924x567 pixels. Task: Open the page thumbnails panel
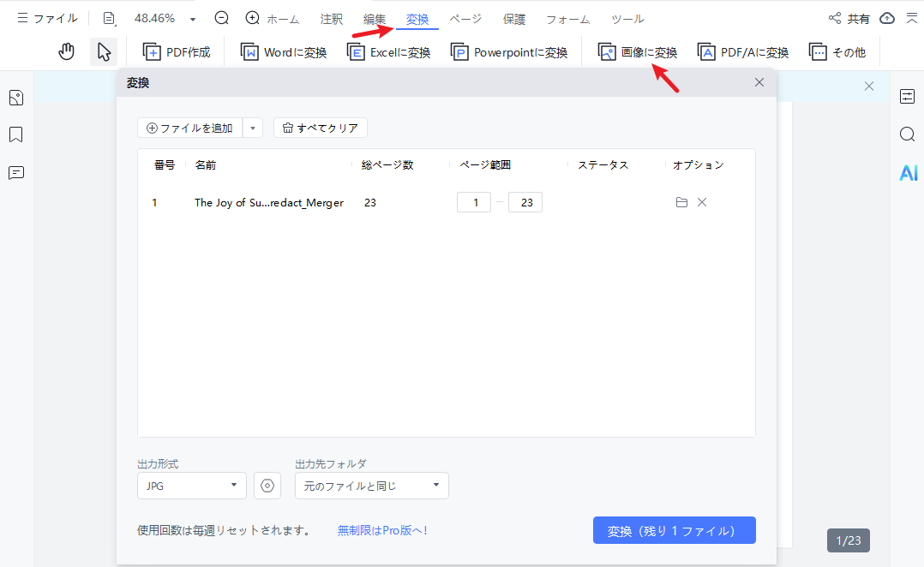[x=15, y=97]
